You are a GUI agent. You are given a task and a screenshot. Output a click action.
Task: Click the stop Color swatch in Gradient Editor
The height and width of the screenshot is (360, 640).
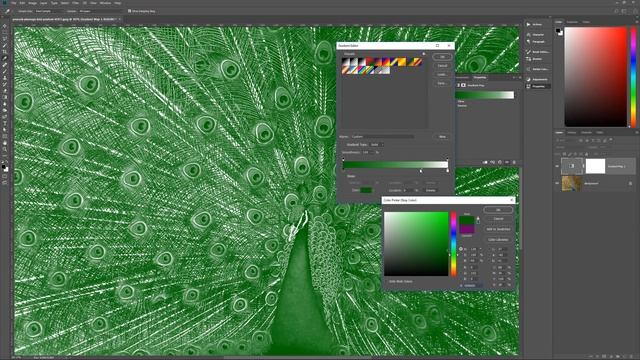coord(366,190)
